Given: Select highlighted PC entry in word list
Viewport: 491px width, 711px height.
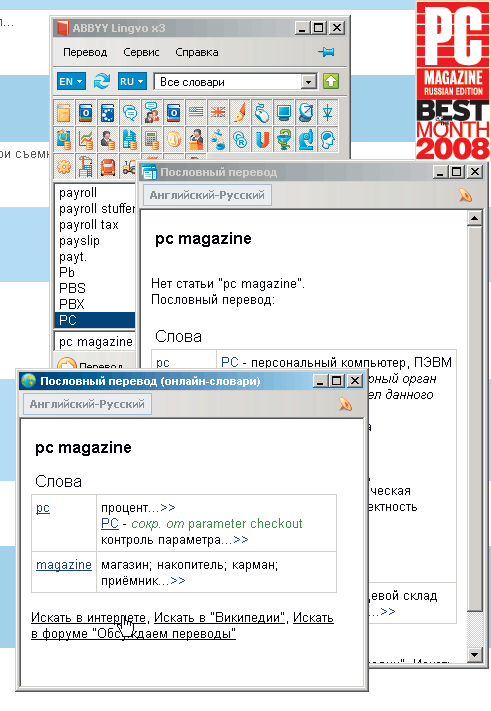Looking at the screenshot, I should point(95,320).
